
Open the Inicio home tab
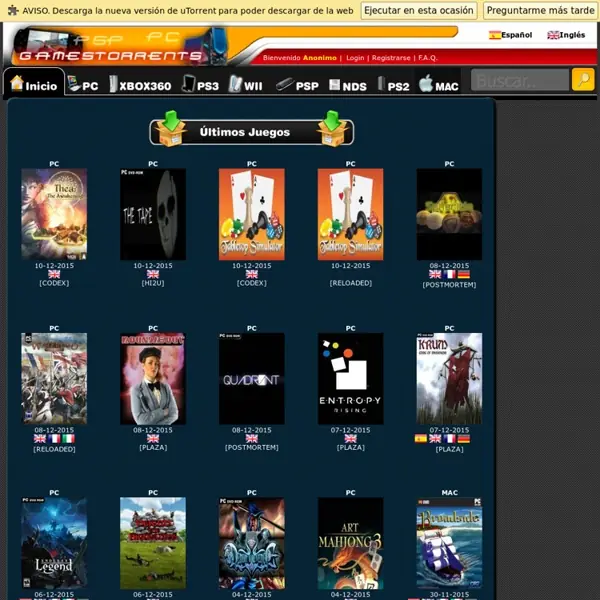point(34,84)
